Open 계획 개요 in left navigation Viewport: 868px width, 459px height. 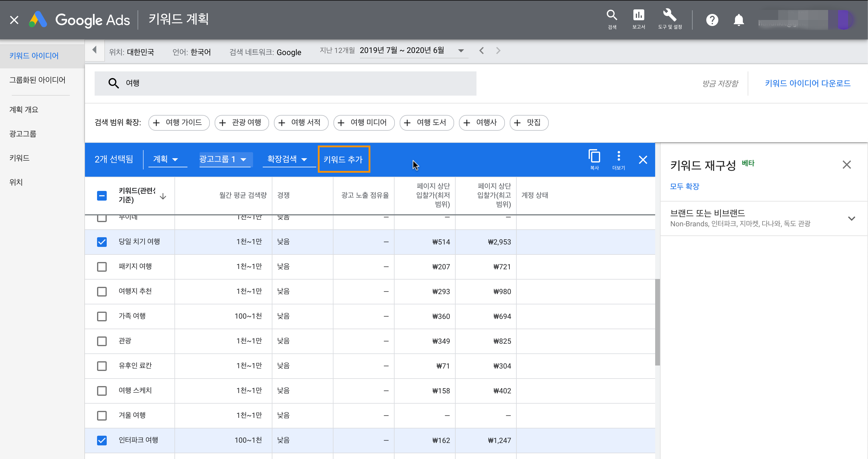coord(24,110)
